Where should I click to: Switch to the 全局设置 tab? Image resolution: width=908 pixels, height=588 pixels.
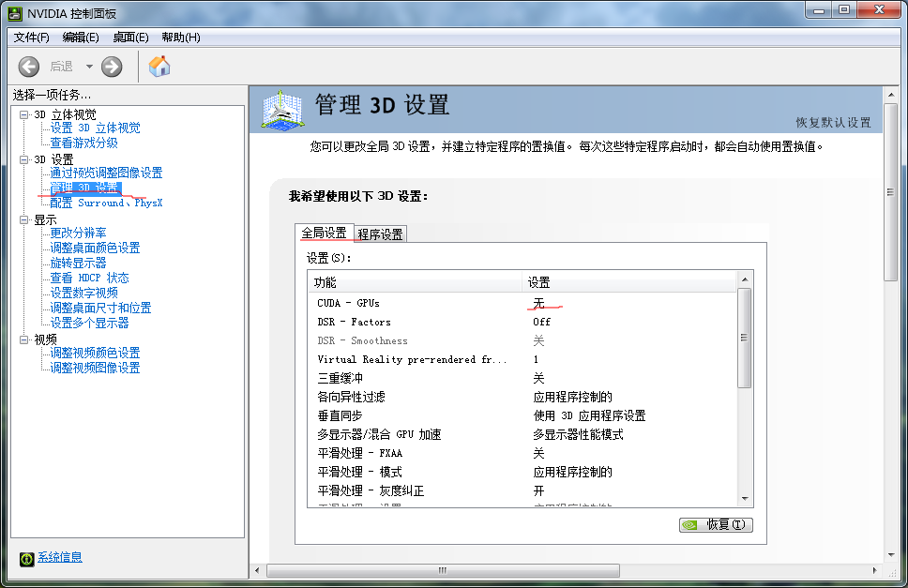tap(324, 233)
